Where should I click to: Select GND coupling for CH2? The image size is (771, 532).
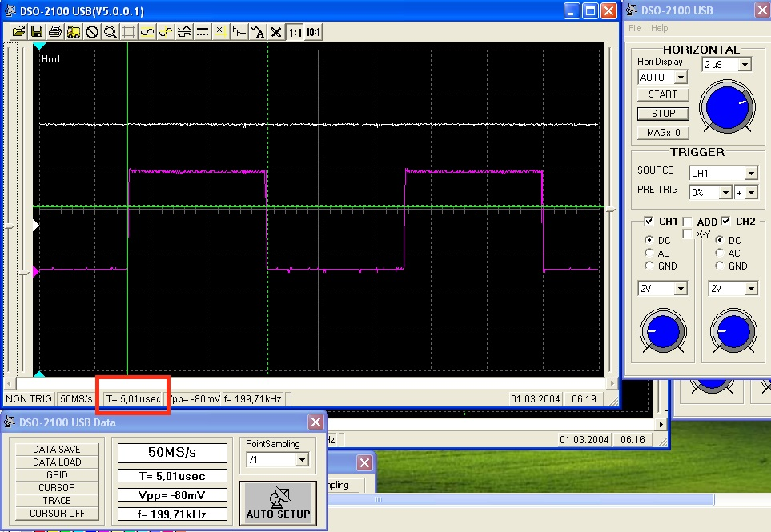(720, 266)
